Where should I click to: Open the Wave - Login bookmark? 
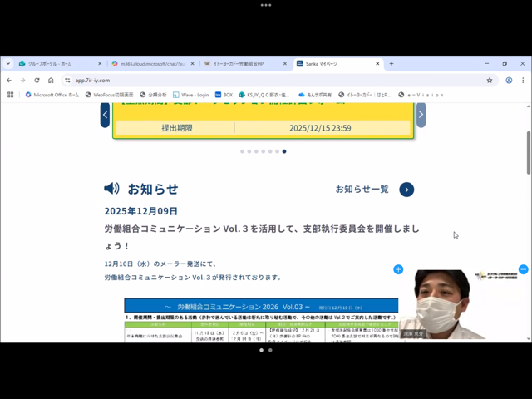pyautogui.click(x=190, y=95)
